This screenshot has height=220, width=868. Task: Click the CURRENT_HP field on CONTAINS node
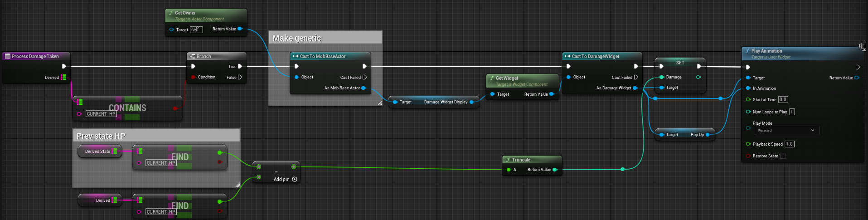(x=101, y=114)
